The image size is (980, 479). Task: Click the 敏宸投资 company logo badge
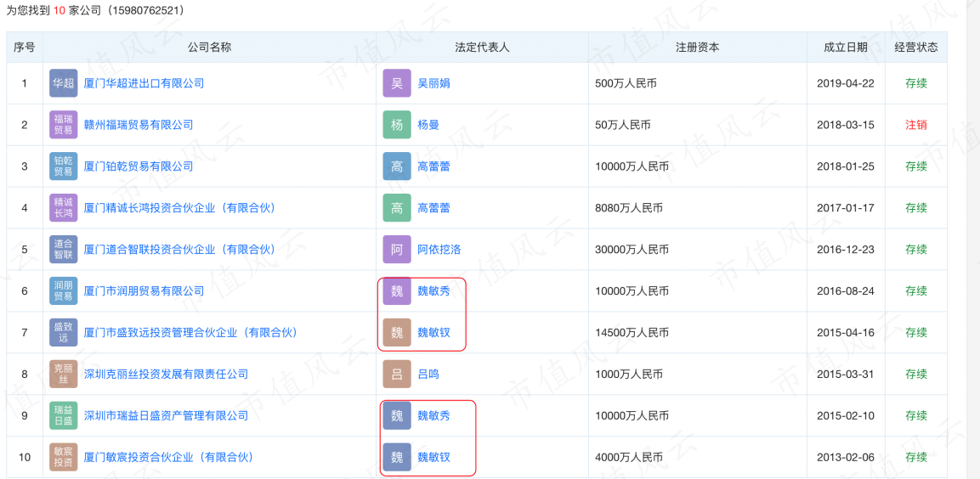63,457
